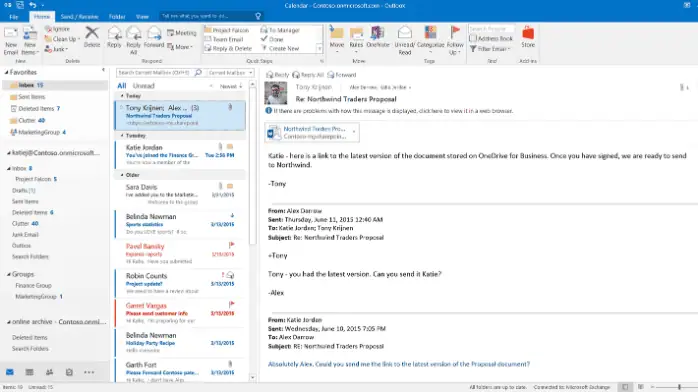Screen dimensions: 698x392
Task: Create a New Email
Action: pos(11,40)
